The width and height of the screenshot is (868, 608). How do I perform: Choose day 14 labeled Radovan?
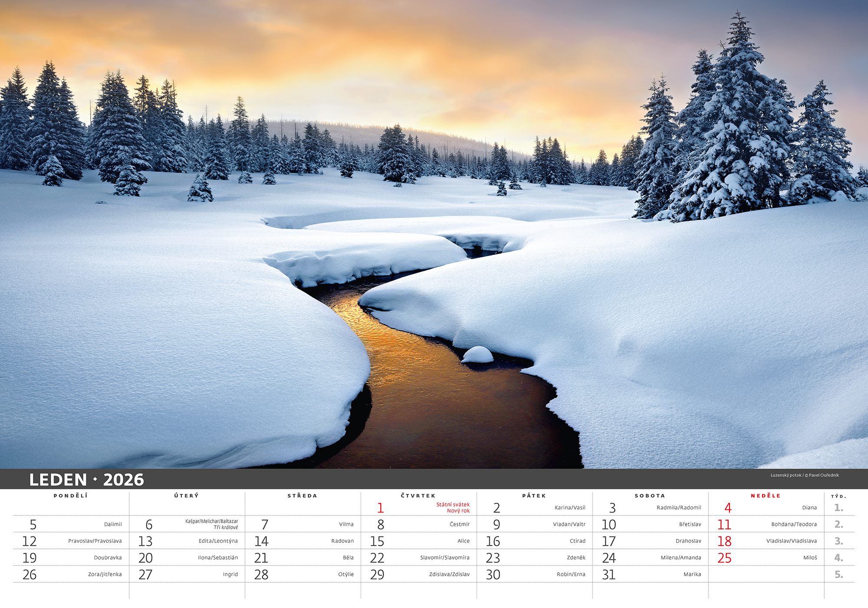click(303, 541)
